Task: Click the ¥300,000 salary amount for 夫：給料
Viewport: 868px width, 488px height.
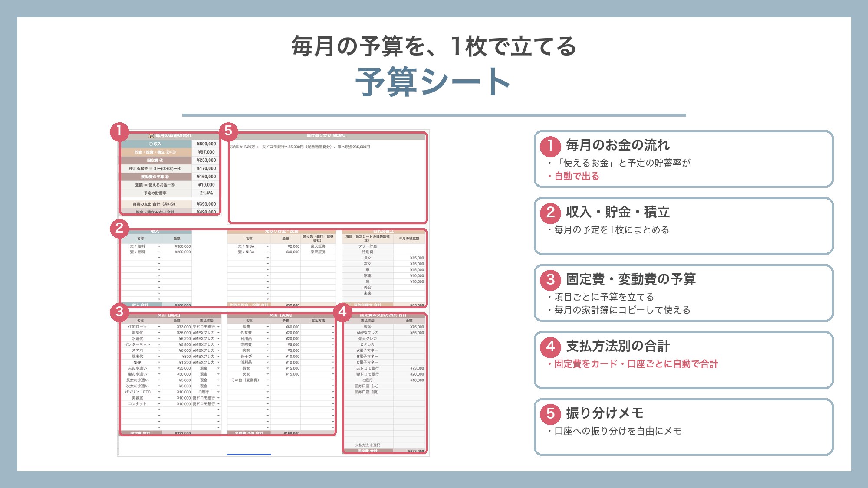Action: (183, 246)
